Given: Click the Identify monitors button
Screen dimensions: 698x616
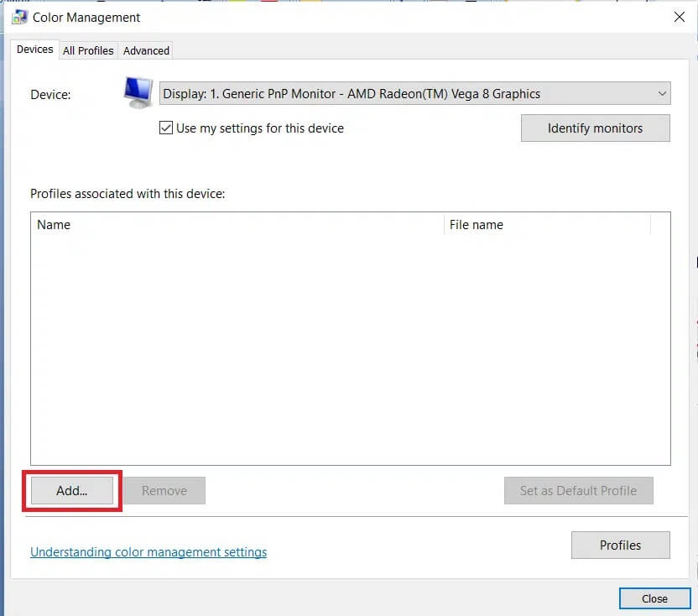Looking at the screenshot, I should pos(595,128).
